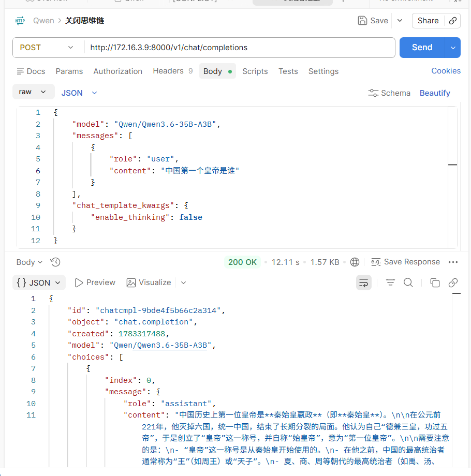
Task: Click the globe network icon in response bar
Action: (355, 262)
